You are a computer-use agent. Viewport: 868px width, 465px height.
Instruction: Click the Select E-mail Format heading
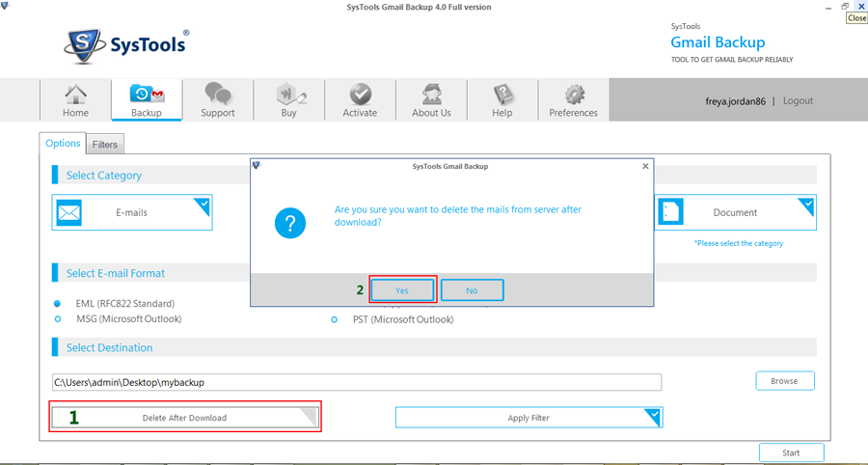115,273
